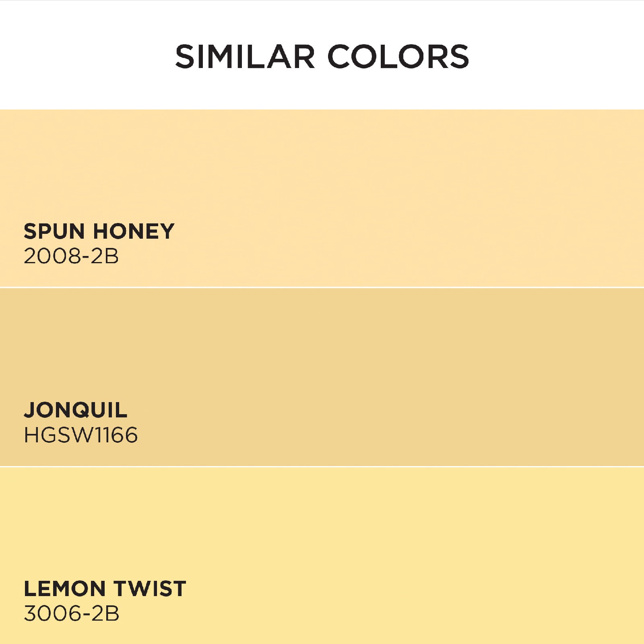Click the "HGSW" prefix of the Jonquil code
Image resolution: width=644 pixels, height=644 pixels.
pos(52,435)
